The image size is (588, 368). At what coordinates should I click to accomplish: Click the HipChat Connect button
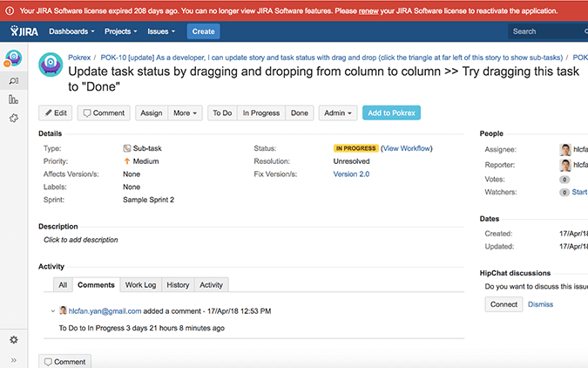tap(504, 304)
